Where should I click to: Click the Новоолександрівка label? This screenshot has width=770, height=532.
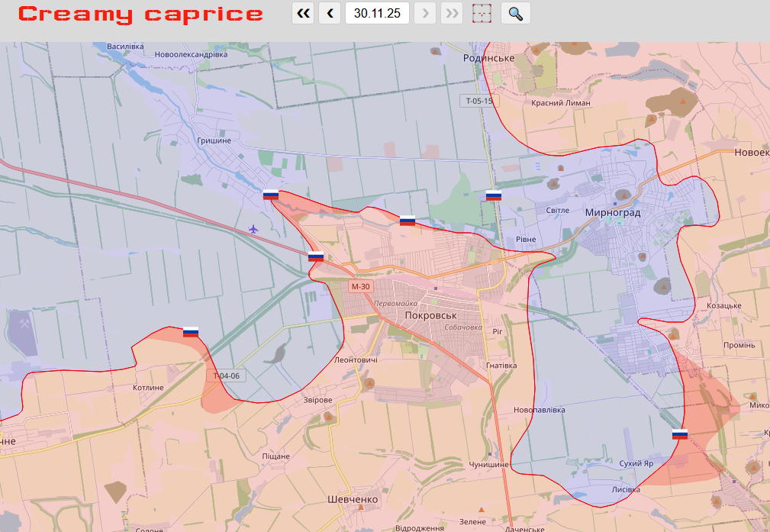[191, 54]
